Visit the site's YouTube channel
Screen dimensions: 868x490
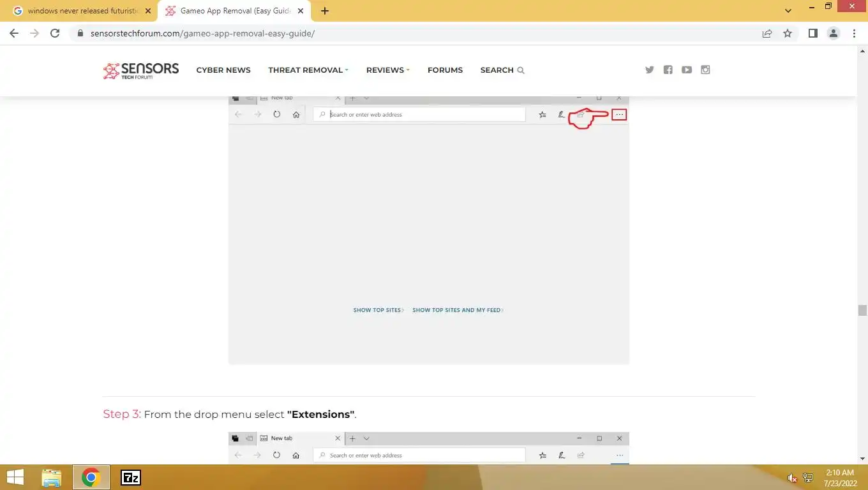(x=687, y=70)
